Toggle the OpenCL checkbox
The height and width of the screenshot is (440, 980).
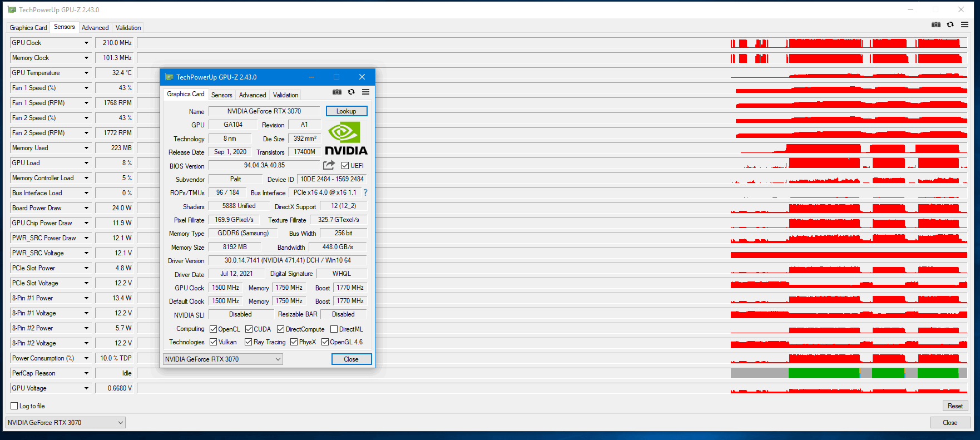pos(213,329)
